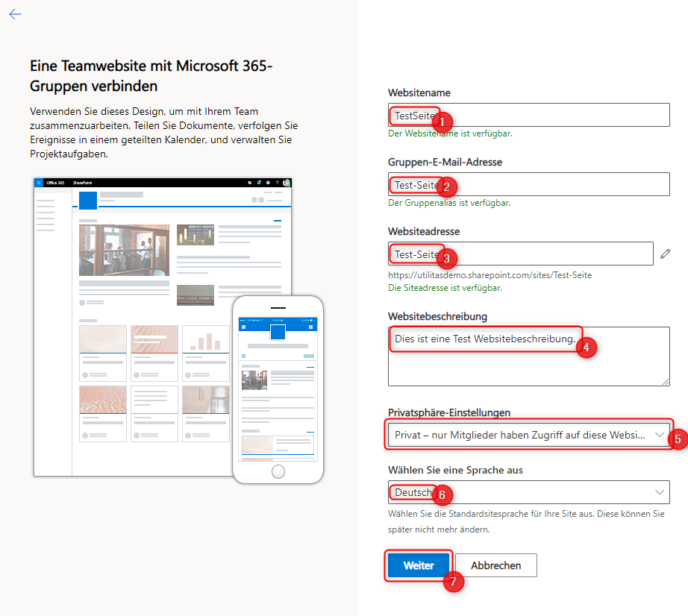
Task: Grab the description box resize handle
Action: pyautogui.click(x=665, y=381)
